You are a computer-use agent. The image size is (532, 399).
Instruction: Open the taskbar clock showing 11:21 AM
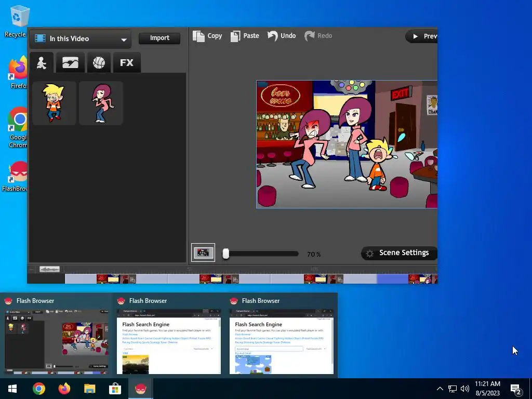point(487,389)
